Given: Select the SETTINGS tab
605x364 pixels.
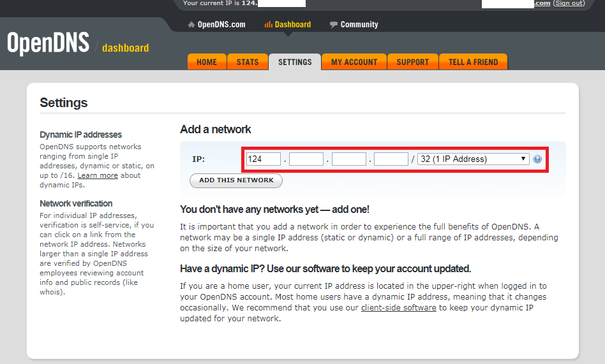Looking at the screenshot, I should point(295,62).
